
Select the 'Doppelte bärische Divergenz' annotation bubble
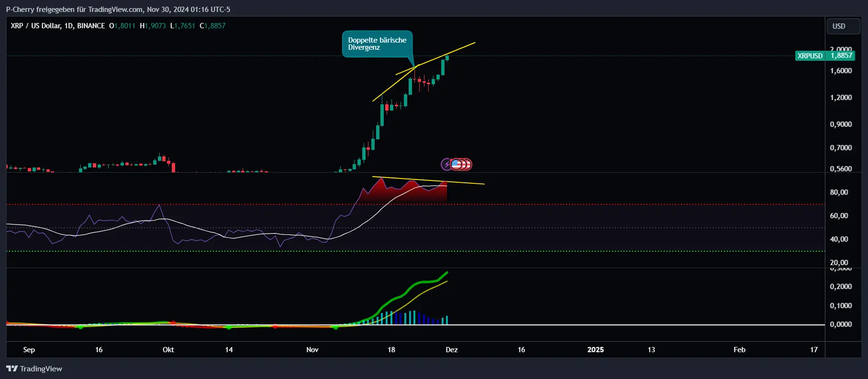(x=377, y=44)
